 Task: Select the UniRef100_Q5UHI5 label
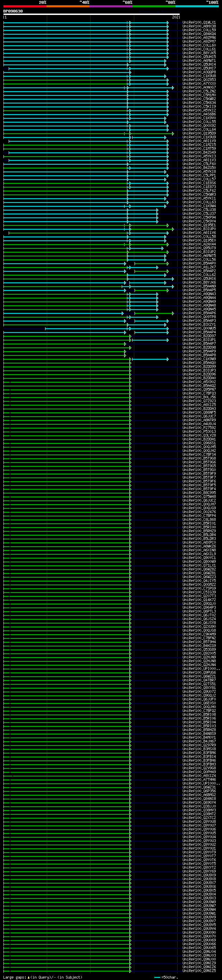coord(199,57)
